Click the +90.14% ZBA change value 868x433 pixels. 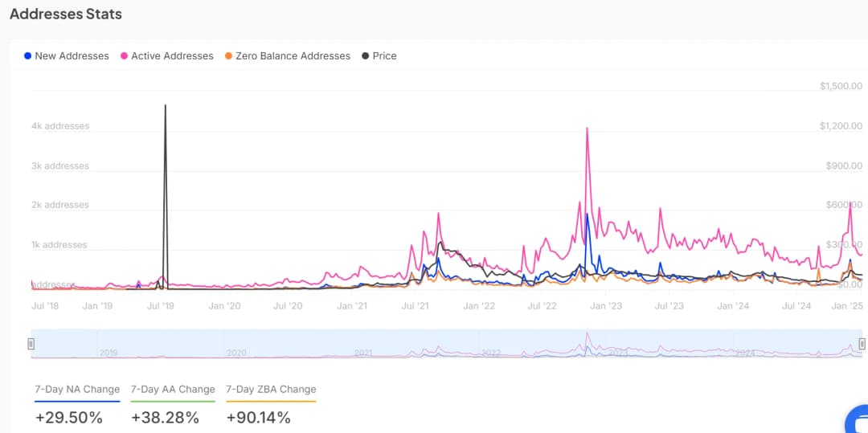259,418
